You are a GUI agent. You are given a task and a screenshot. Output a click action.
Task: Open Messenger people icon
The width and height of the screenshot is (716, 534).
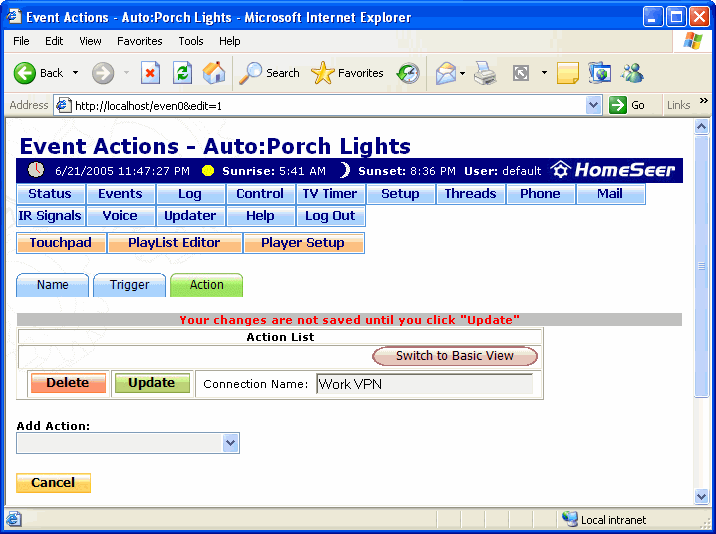[632, 73]
